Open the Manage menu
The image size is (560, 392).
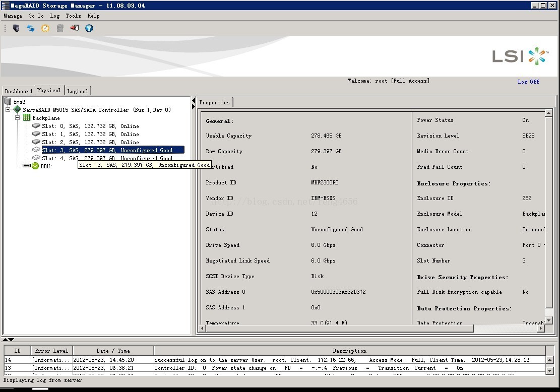(13, 16)
